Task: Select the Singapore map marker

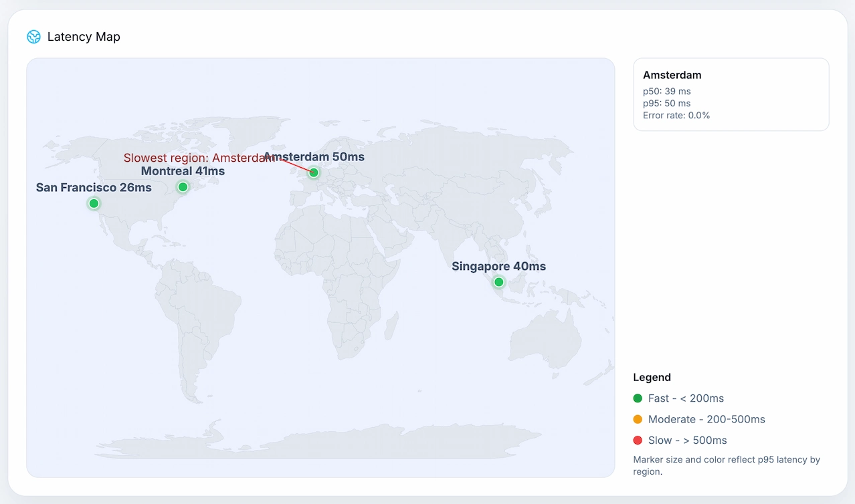Action: tap(498, 282)
